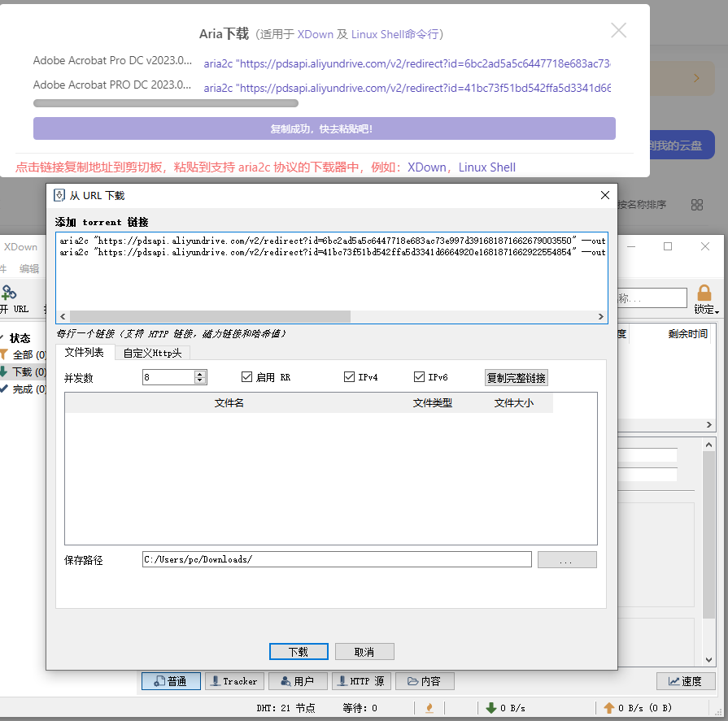Copy the first aria2c link for Acrobat Pro DC v2023
The height and width of the screenshot is (721, 728).
pyautogui.click(x=407, y=63)
